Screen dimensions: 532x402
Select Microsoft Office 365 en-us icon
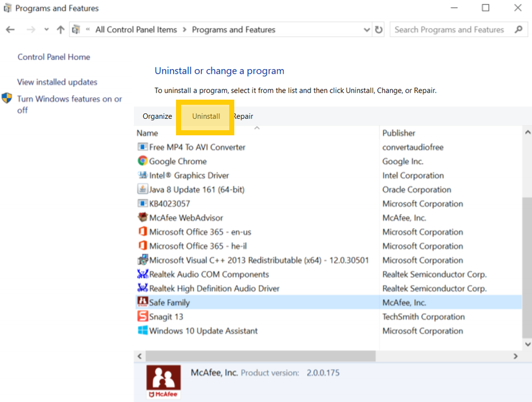(x=143, y=232)
